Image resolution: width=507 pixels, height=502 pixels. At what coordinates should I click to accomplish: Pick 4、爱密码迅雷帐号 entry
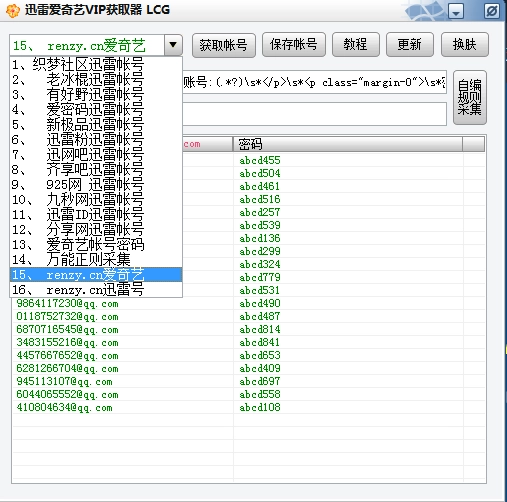click(96, 109)
